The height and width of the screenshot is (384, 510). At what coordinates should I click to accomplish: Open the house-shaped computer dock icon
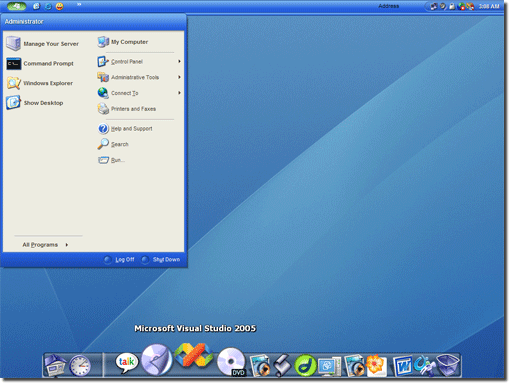tap(55, 365)
